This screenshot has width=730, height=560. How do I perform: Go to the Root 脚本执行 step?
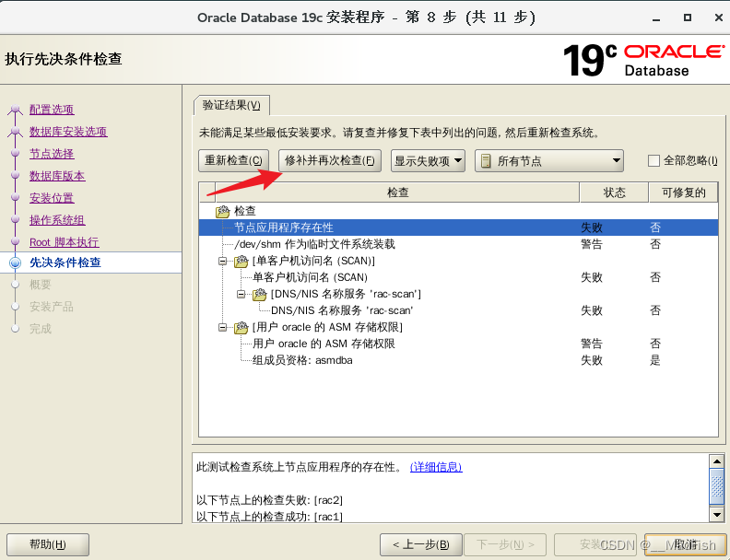coord(65,242)
